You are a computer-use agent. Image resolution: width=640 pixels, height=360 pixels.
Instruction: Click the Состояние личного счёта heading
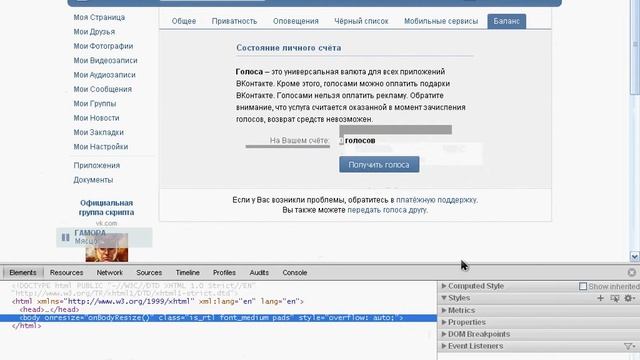[x=289, y=48]
